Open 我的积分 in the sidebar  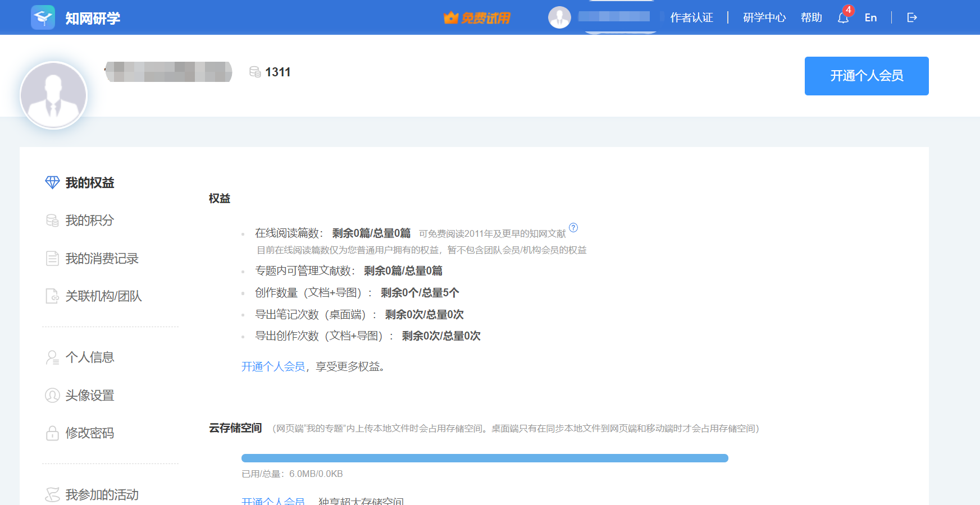[89, 221]
